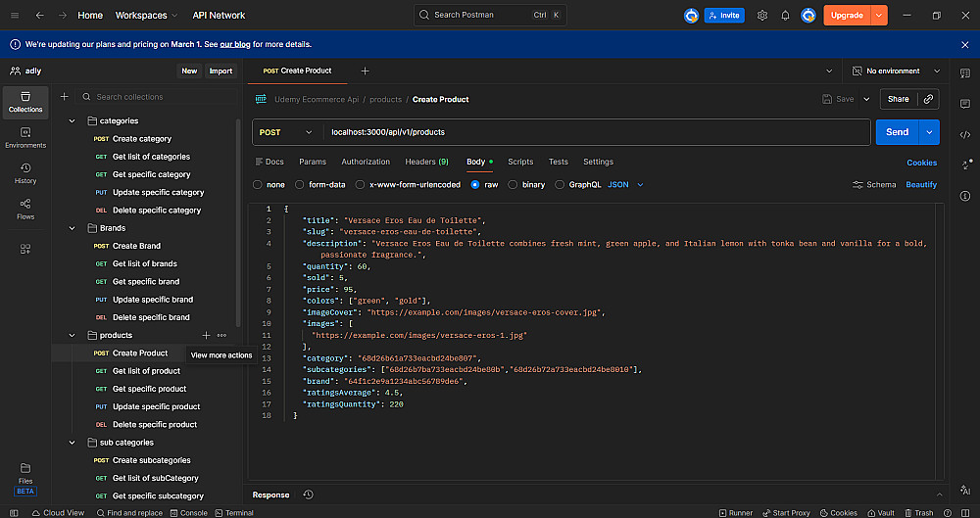This screenshot has height=518, width=980.
Task: Select the none body option
Action: 258,184
